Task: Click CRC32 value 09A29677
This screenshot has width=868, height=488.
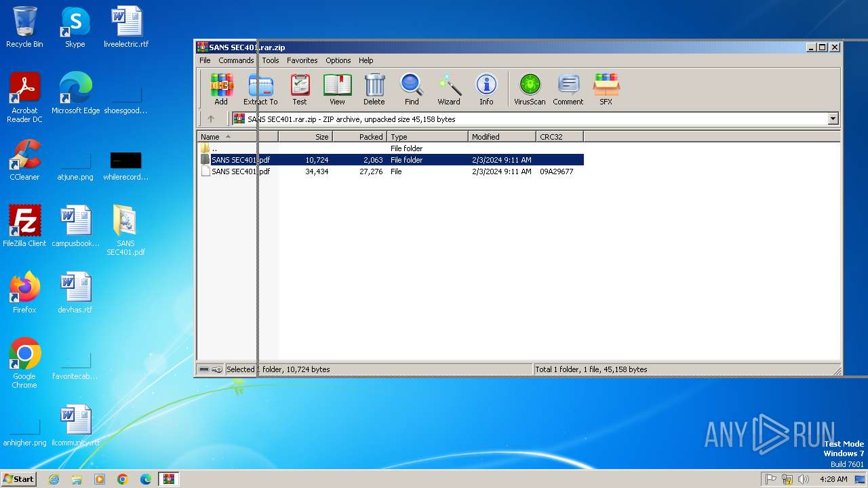Action: coord(557,171)
